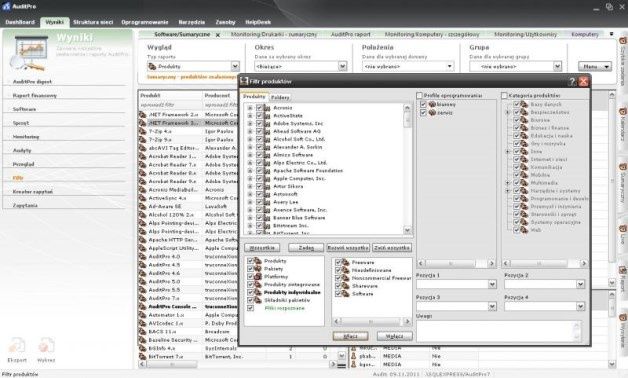Screen dimensions: 628x378
Task: Click the Software license icon
Action: pyautogui.click(x=346, y=294)
